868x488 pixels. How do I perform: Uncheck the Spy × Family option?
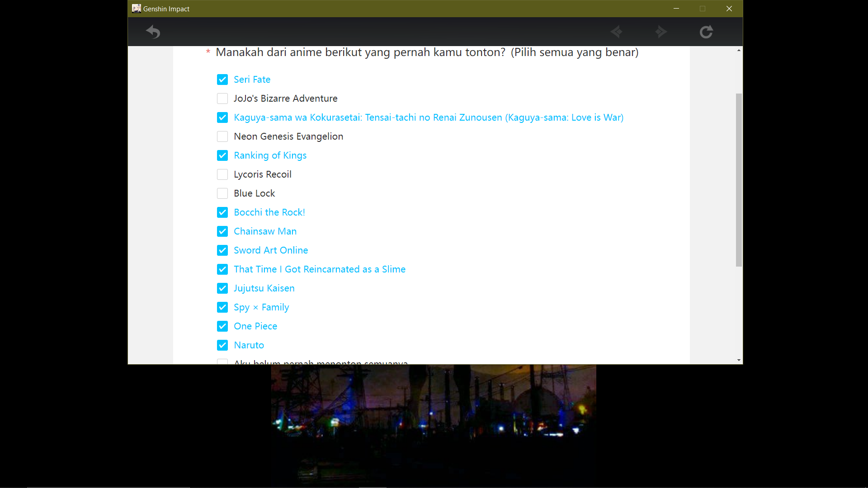pos(222,307)
